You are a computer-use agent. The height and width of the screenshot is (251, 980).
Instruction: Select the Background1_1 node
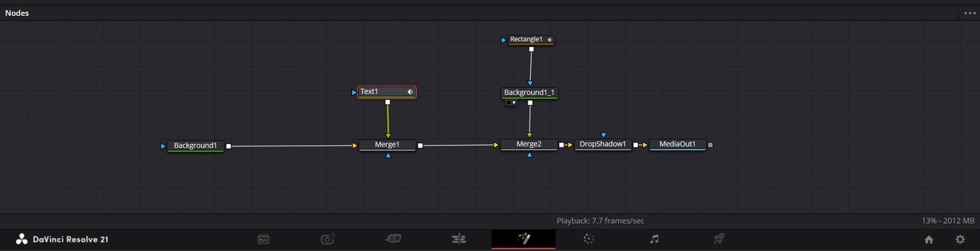point(530,92)
